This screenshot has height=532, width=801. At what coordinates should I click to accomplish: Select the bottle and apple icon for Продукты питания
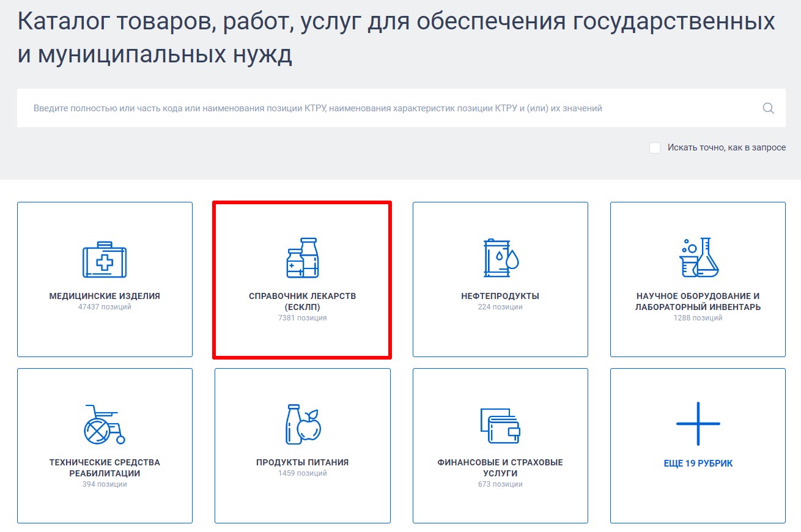[x=301, y=423]
